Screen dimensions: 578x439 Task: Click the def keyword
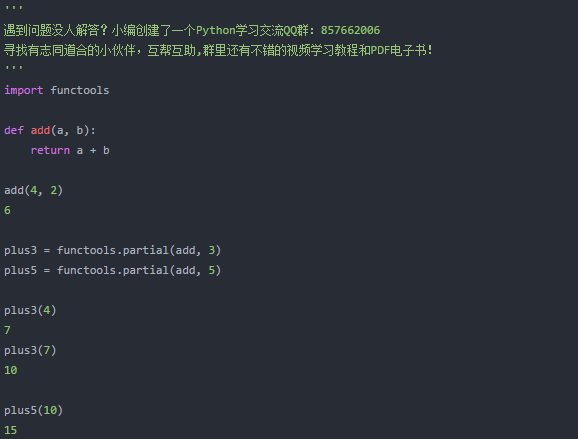(14, 130)
